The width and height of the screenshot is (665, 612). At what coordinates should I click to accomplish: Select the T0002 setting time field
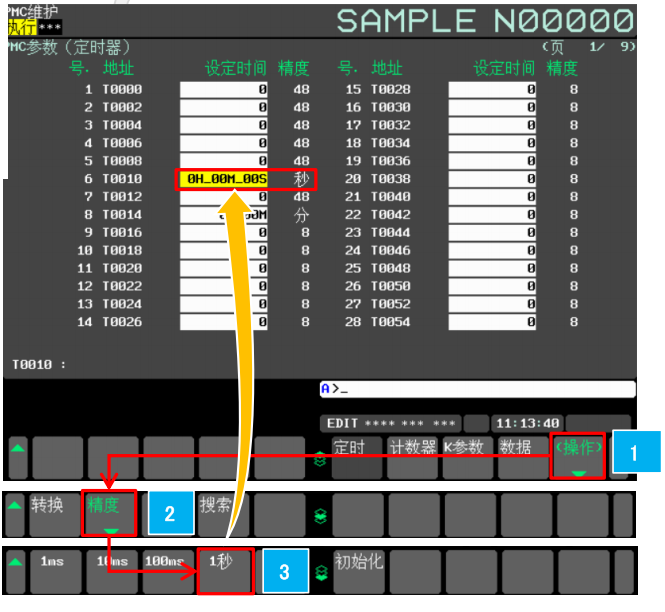pos(224,107)
